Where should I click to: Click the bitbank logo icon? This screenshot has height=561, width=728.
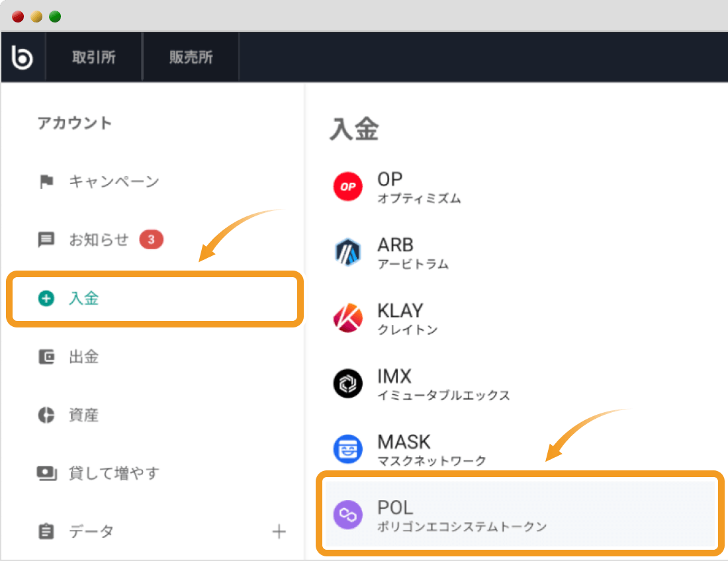pyautogui.click(x=22, y=57)
